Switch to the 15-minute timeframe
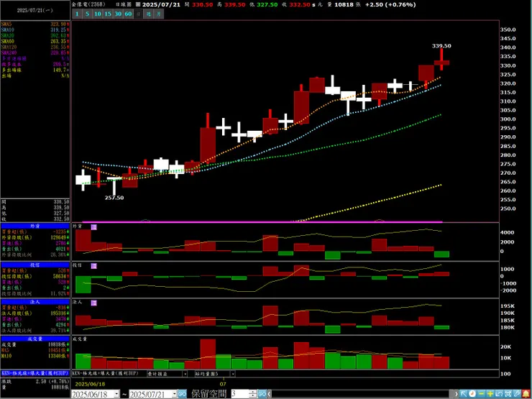The image size is (532, 399). (108, 14)
